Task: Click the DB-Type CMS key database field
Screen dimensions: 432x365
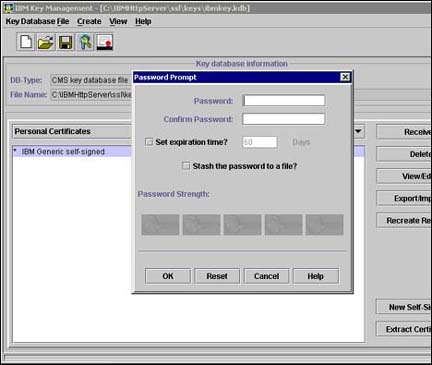Action: [91, 80]
